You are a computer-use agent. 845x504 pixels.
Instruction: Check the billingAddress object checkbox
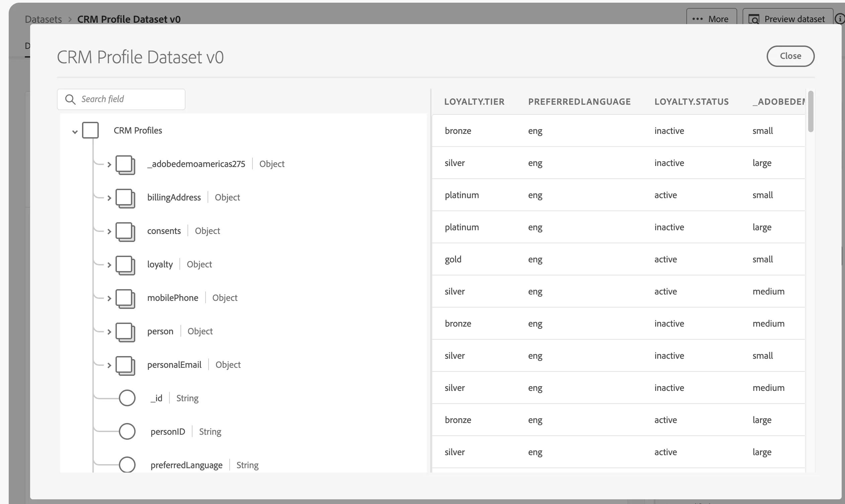click(125, 198)
